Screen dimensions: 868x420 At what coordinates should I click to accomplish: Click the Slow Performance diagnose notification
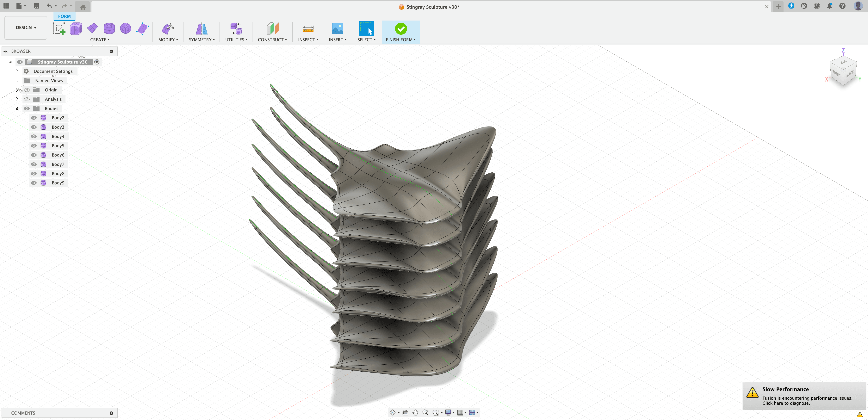tap(804, 396)
